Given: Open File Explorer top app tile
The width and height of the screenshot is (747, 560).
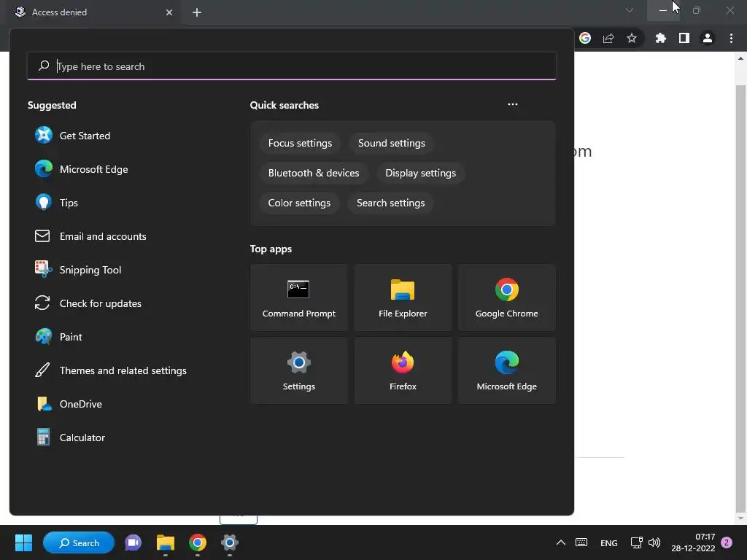Looking at the screenshot, I should click(403, 297).
